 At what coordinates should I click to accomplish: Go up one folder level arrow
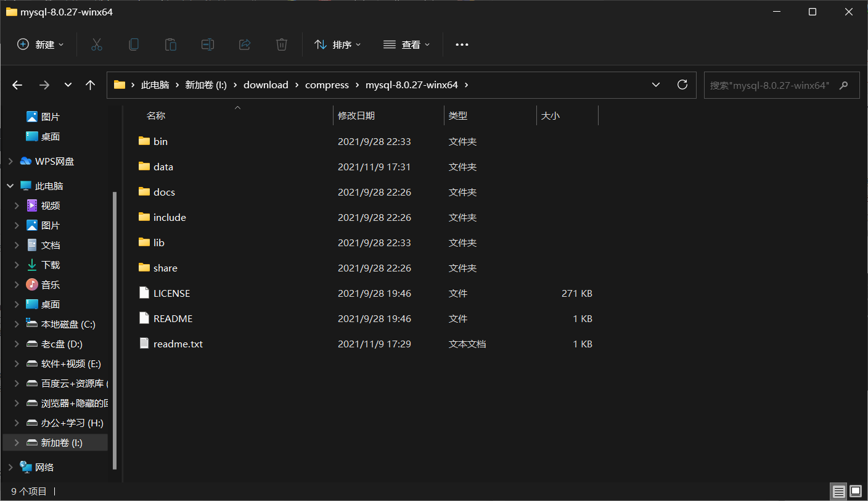(x=90, y=85)
